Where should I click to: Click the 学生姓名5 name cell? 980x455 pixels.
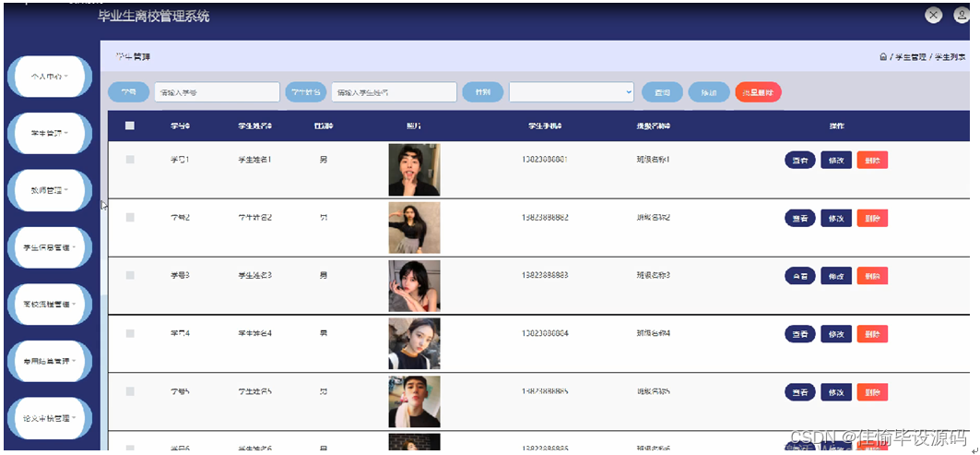pyautogui.click(x=254, y=391)
